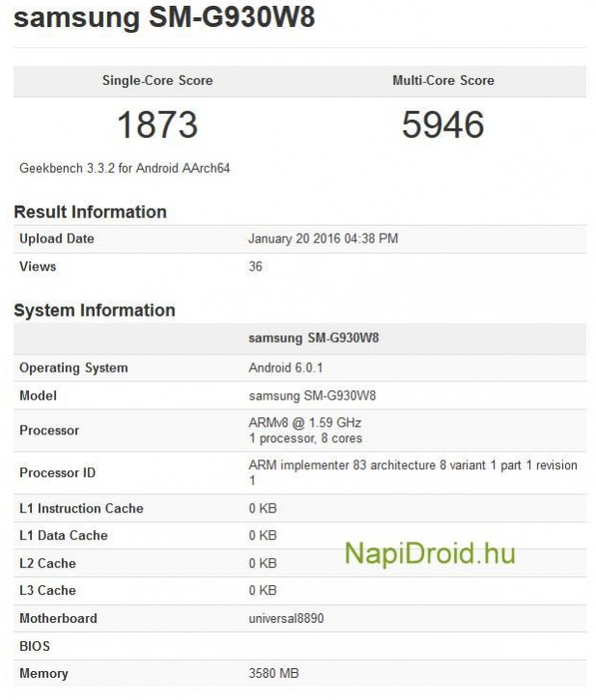Click the NapiDroid.hu watermark
596x700 pixels.
(430, 553)
